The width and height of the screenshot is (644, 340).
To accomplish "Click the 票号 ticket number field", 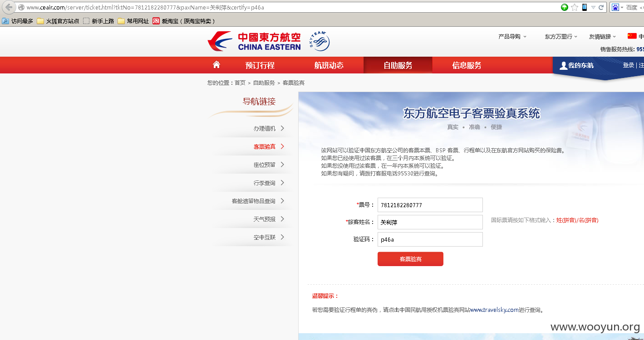I will coord(430,205).
